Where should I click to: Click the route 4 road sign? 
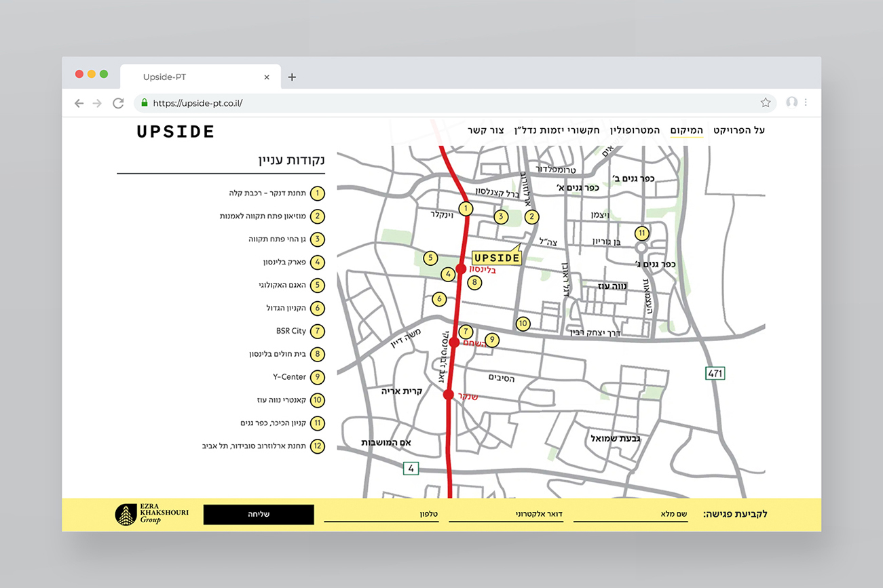[410, 468]
